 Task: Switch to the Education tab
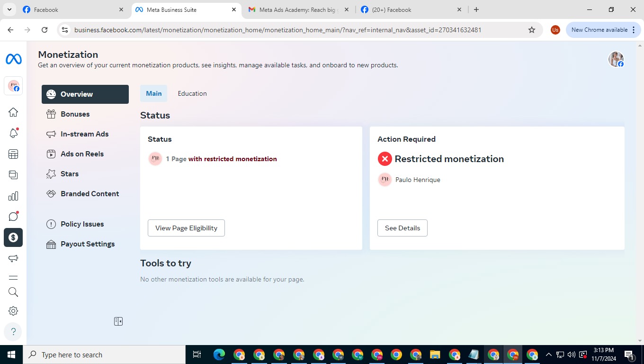[192, 93]
